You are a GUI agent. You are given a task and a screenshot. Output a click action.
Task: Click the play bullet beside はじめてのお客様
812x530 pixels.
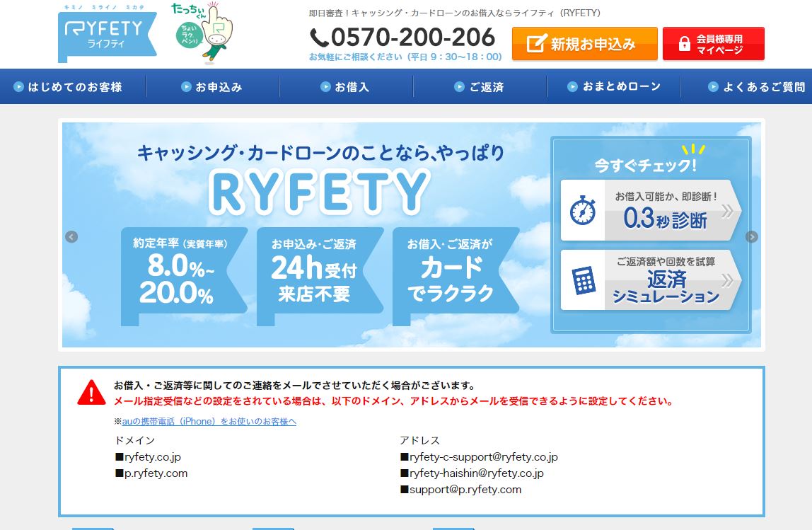point(18,86)
